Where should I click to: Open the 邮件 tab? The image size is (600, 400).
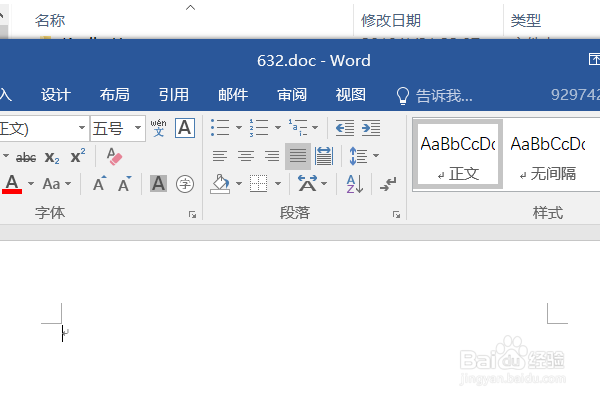pyautogui.click(x=233, y=95)
